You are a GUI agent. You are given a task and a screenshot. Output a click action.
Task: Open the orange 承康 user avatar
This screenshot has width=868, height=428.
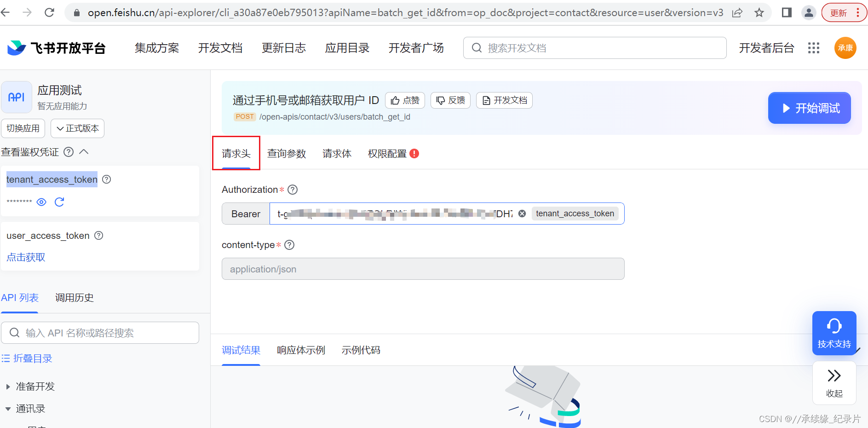[x=845, y=48]
